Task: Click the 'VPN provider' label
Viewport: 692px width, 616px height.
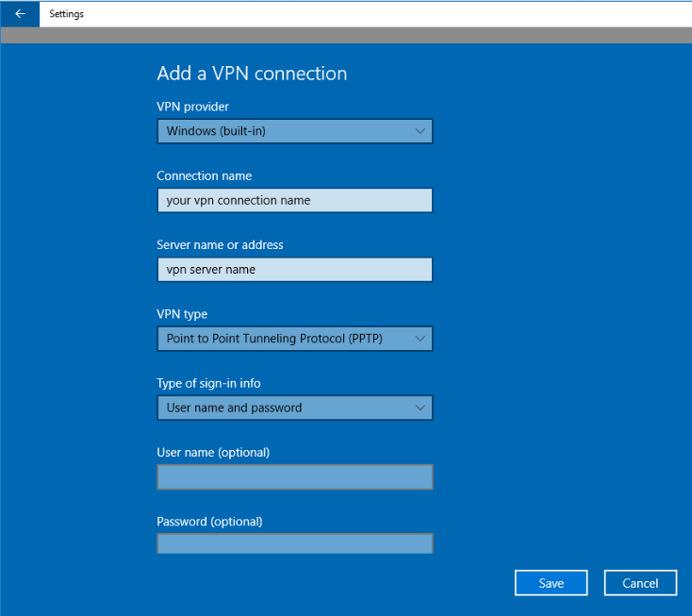Action: (x=193, y=107)
